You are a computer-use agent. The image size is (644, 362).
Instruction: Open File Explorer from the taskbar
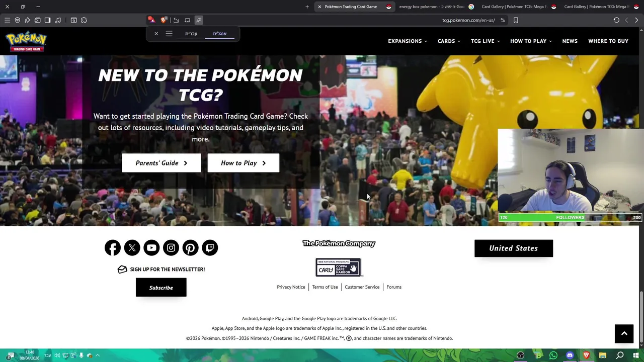602,355
